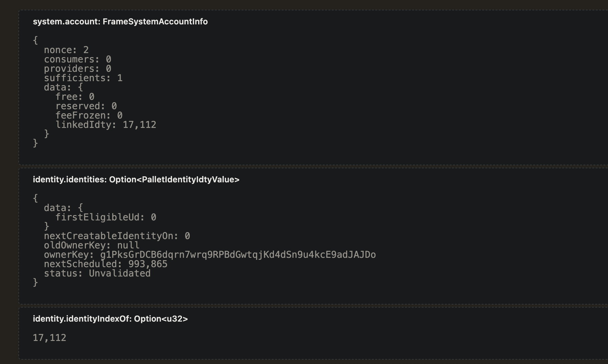Click the system.account: FrameSystemAccountInfo heading
608x364 pixels.
(120, 22)
